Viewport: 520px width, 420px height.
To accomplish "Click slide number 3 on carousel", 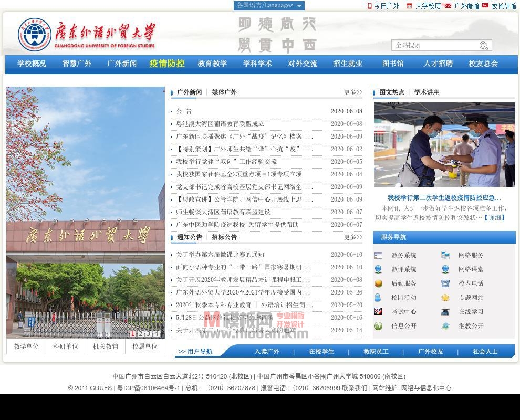I will coord(148,334).
